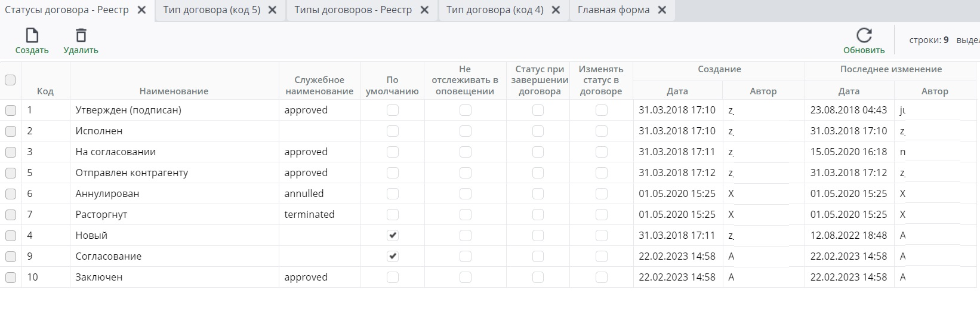Click the Расторгнут name cell
Viewport: 980px width, 311px height.
[x=101, y=215]
